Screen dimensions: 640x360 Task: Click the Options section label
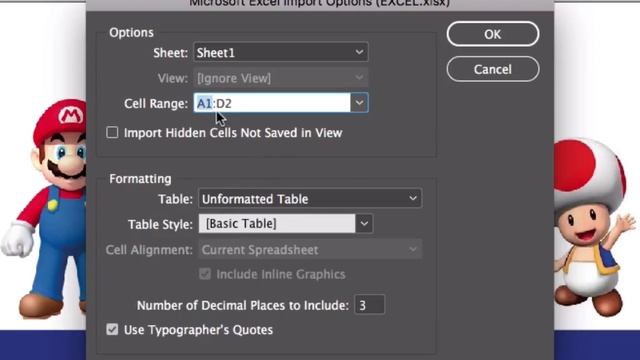tap(131, 32)
